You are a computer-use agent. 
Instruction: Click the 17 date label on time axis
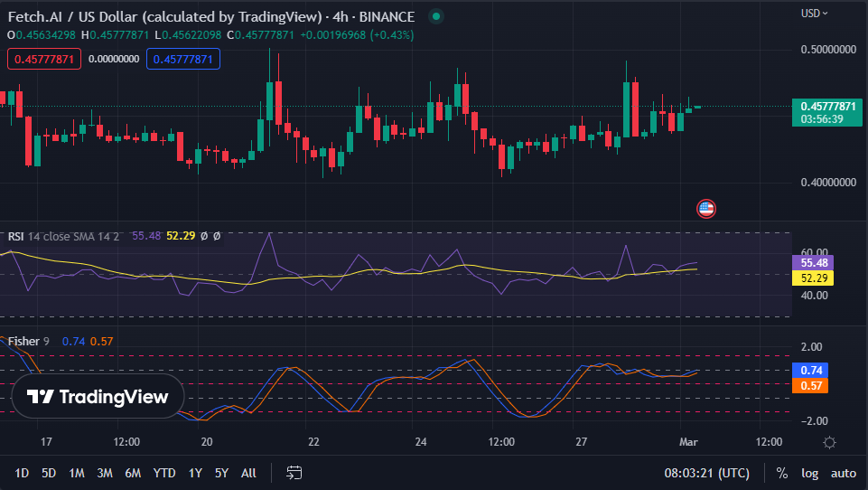(46, 442)
